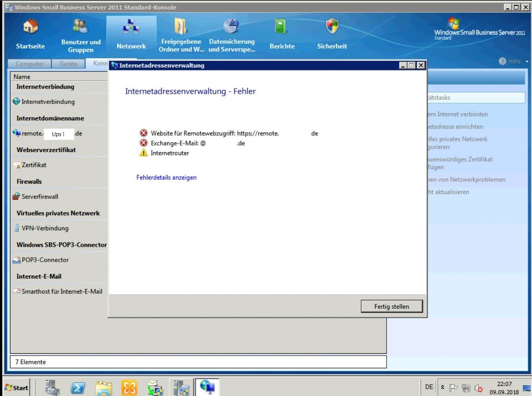Screen dimensions: 532x396
Task: Expand the Hilfe dropdown arrow
Action: tap(527, 61)
